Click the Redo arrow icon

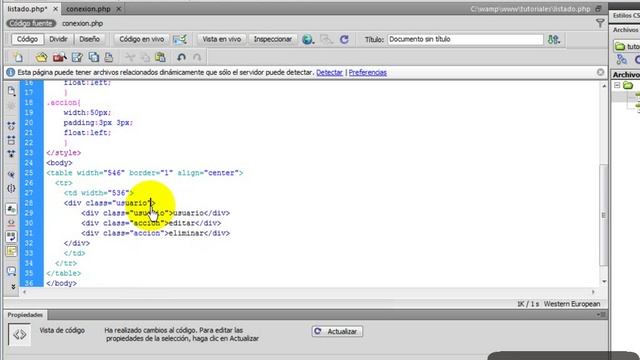tap(197, 57)
